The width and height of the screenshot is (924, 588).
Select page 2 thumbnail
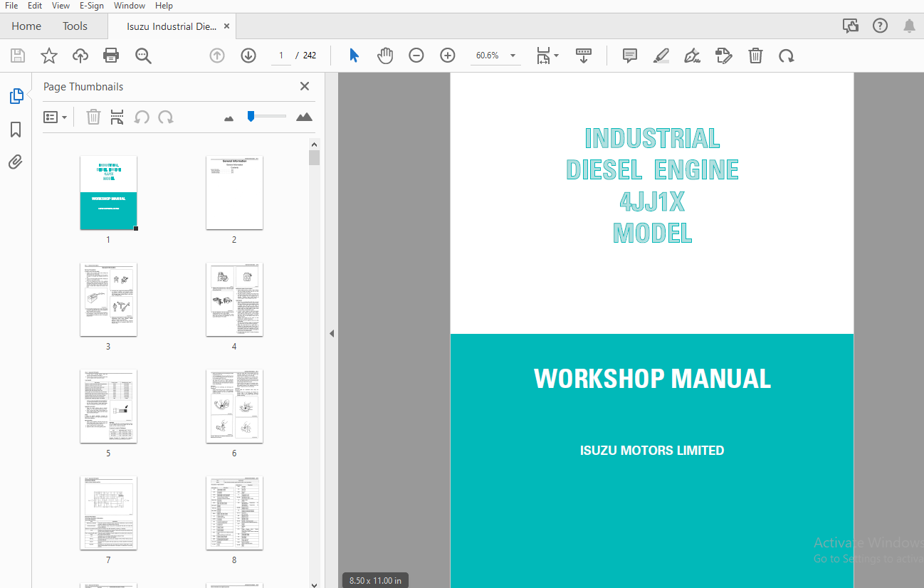click(x=234, y=193)
